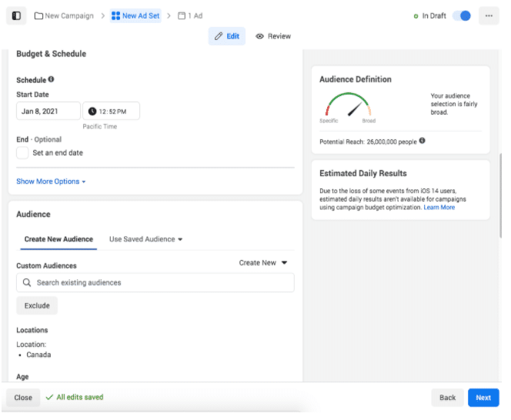
Task: Check the Set an end date box
Action: pos(23,153)
